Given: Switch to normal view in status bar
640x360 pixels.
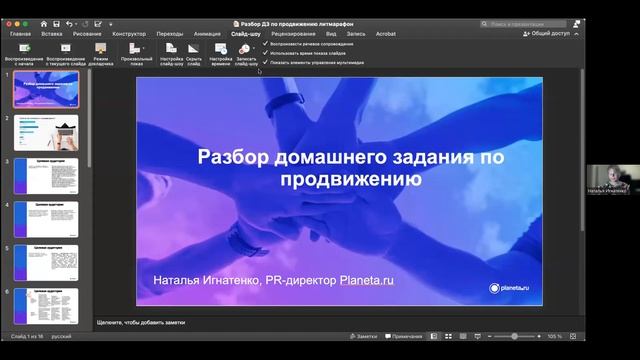Looking at the screenshot, I should (x=433, y=336).
